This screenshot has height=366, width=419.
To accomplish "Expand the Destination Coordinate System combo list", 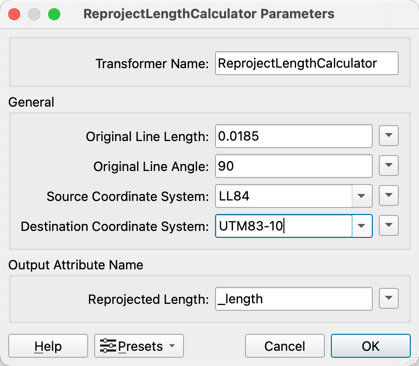I will (362, 226).
